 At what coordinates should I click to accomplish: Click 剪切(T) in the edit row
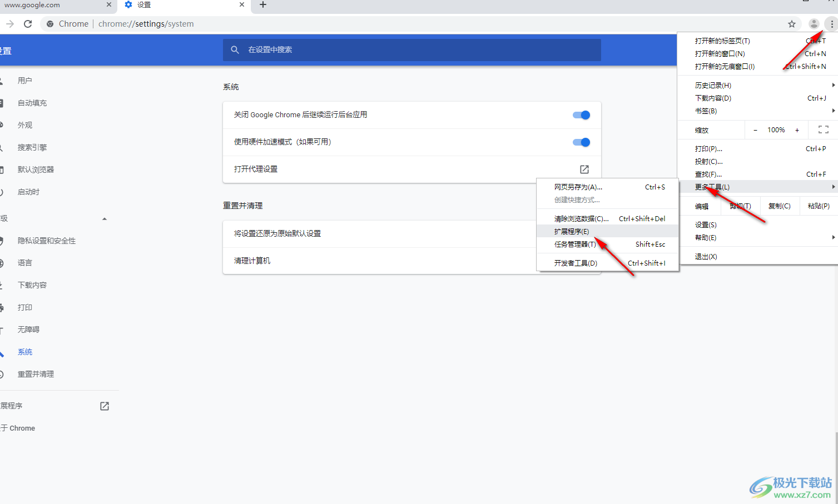click(740, 206)
